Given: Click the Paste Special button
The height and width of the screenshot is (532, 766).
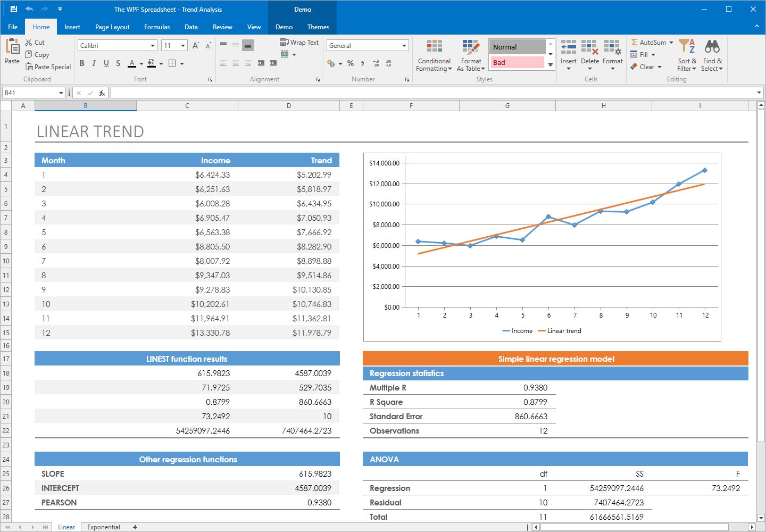Looking at the screenshot, I should [48, 67].
